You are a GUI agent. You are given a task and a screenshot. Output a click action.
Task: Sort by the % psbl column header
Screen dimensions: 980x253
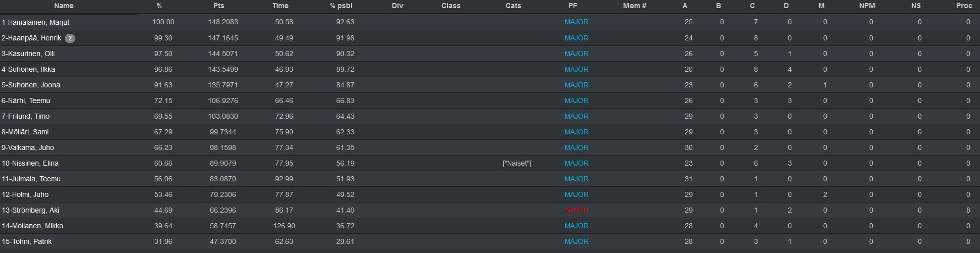point(341,6)
